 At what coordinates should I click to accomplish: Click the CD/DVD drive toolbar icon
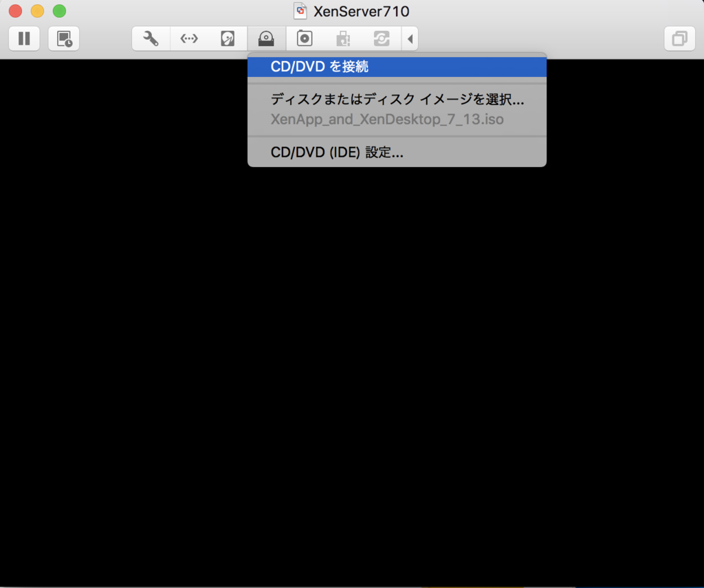pyautogui.click(x=266, y=38)
